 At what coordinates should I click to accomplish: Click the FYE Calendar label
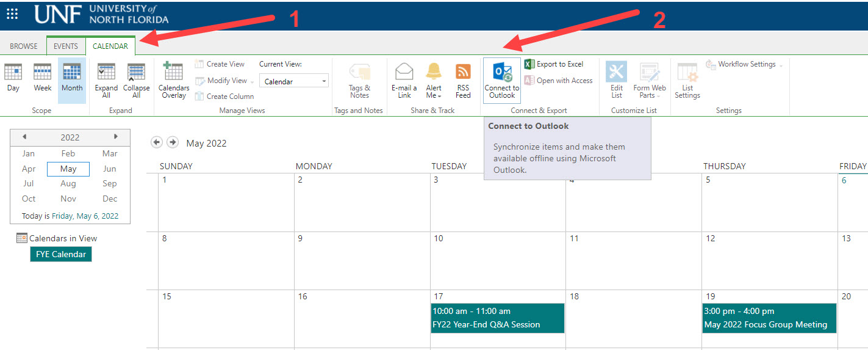coord(61,254)
